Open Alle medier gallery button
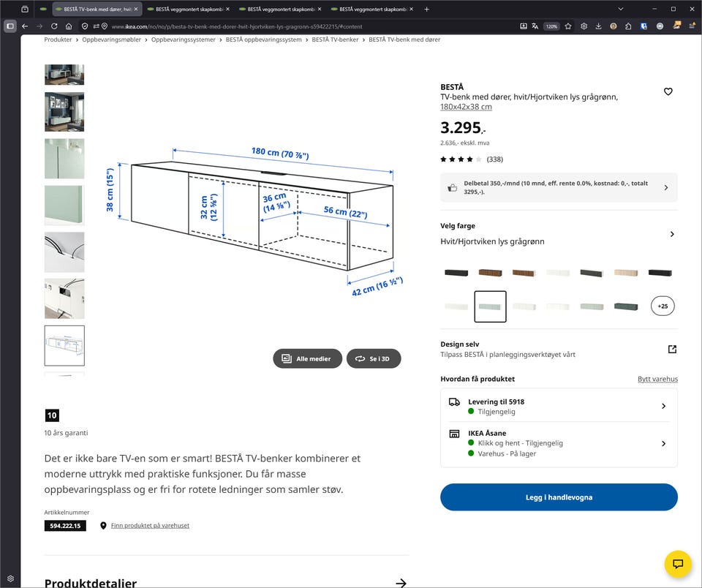The height and width of the screenshot is (588, 702). click(308, 358)
